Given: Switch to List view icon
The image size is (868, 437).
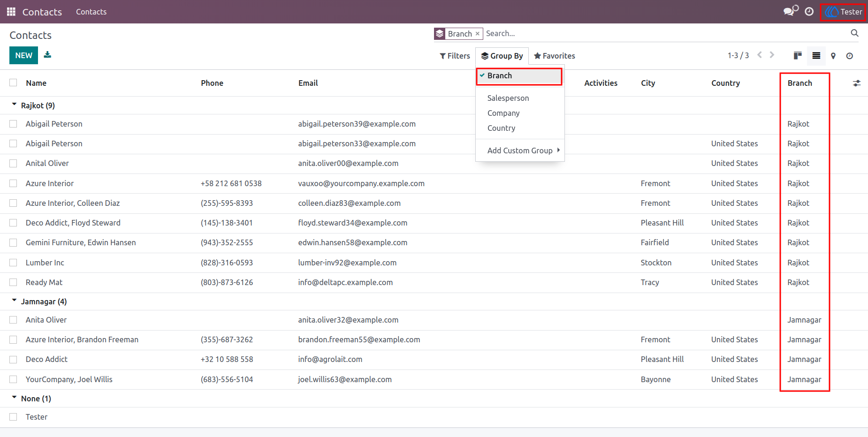Looking at the screenshot, I should point(816,56).
